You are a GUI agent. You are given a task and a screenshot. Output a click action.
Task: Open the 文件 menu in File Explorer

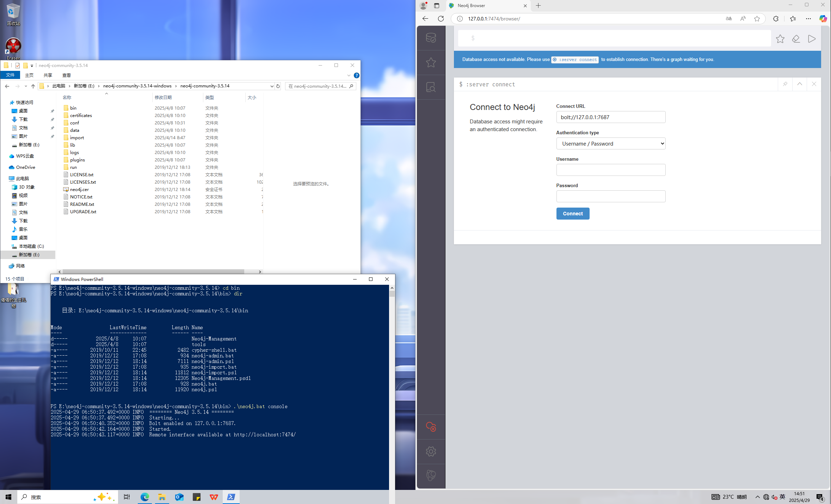10,75
